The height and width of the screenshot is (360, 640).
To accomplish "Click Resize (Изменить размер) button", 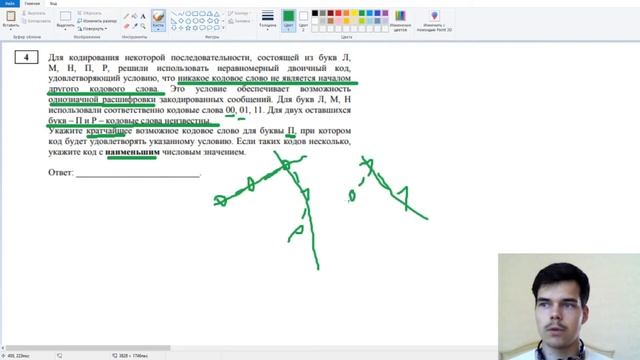I will pos(97,21).
